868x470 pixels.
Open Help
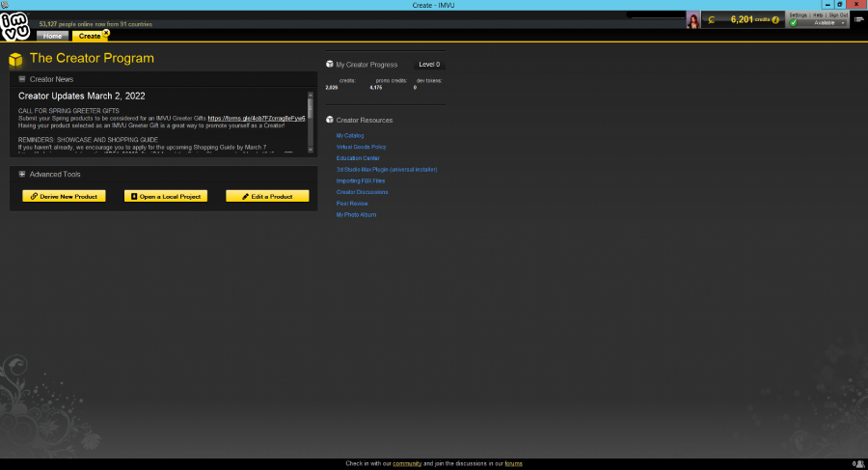coord(818,15)
